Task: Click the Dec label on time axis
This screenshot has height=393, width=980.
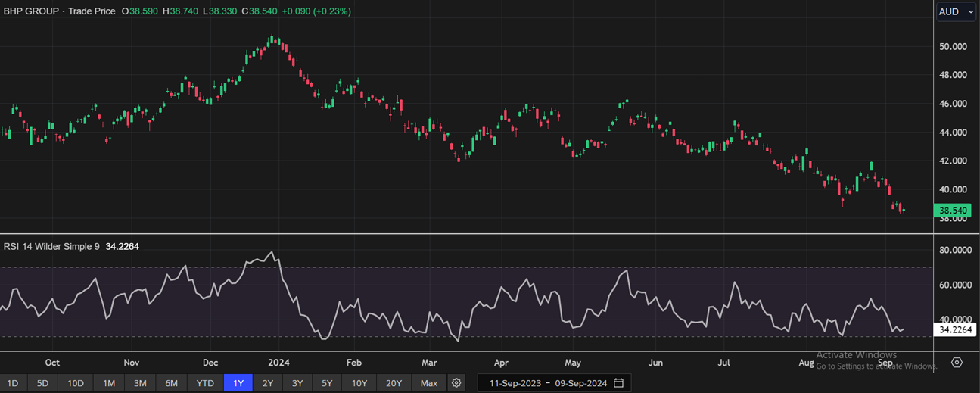Action: (210, 363)
